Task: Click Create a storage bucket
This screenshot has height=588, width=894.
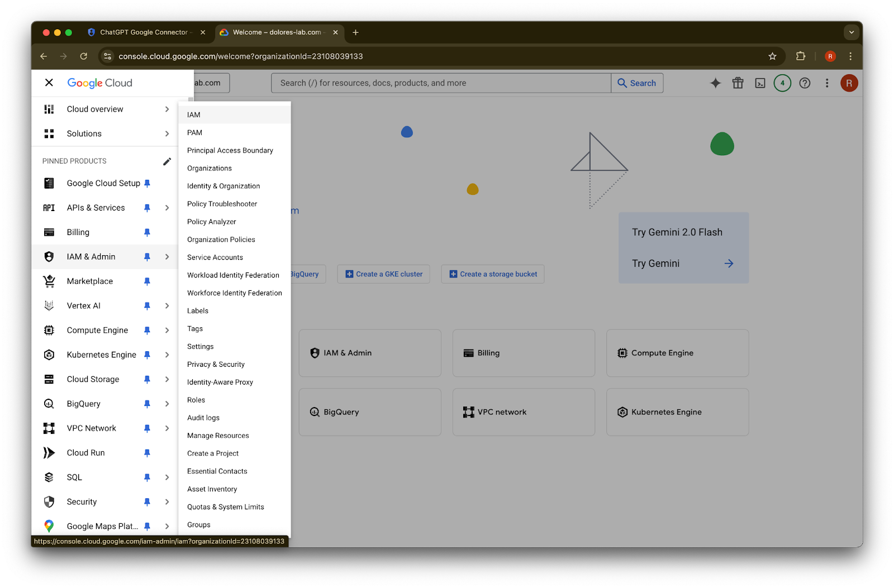Action: coord(493,274)
